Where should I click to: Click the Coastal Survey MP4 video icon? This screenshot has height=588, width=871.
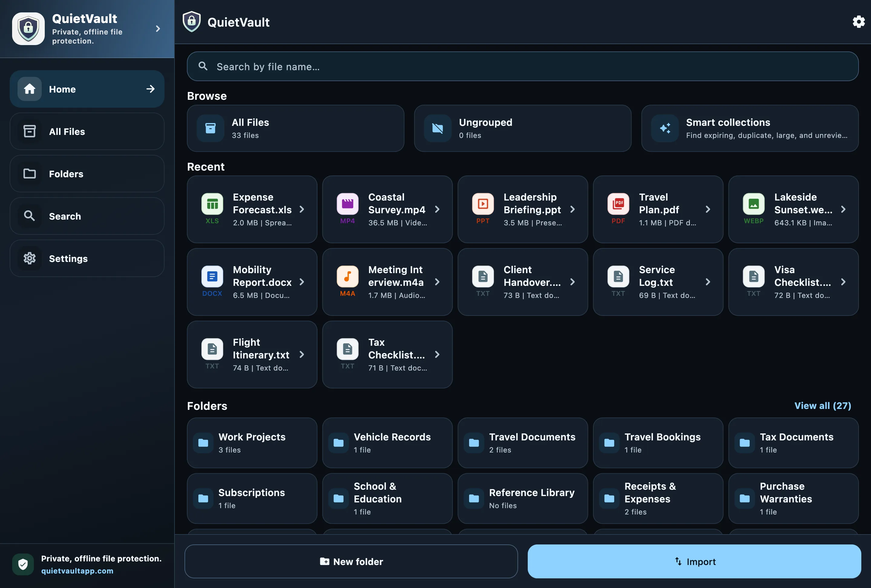click(347, 204)
